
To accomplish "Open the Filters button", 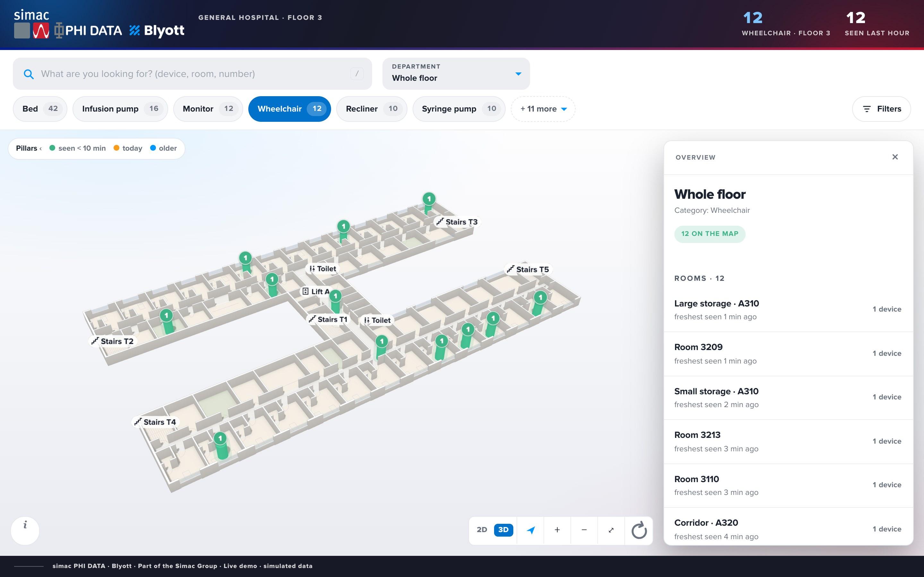I will point(881,109).
